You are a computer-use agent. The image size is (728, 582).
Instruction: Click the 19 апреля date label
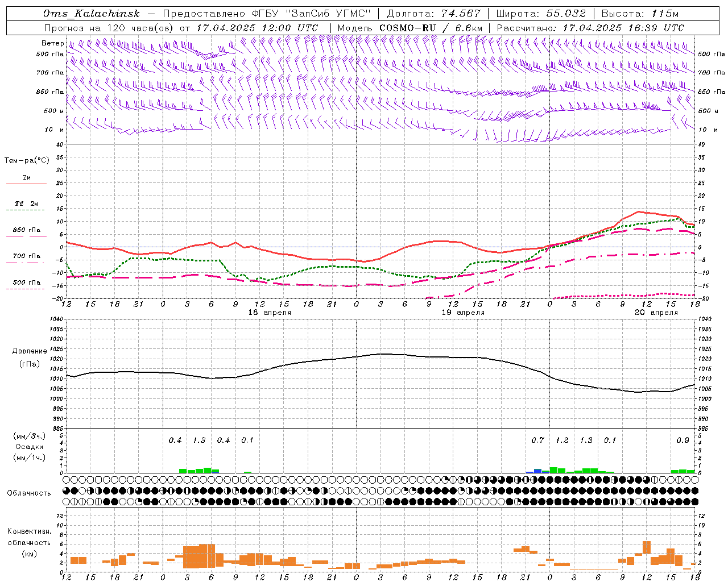click(x=463, y=313)
